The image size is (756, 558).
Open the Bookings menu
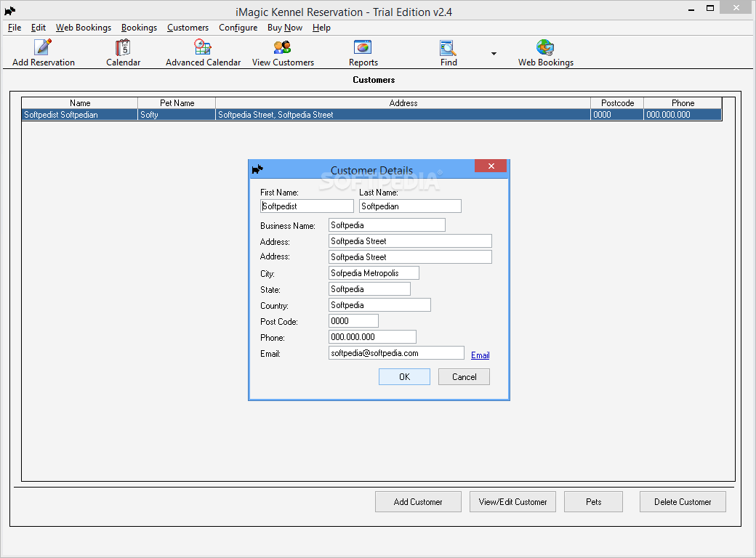pos(139,28)
